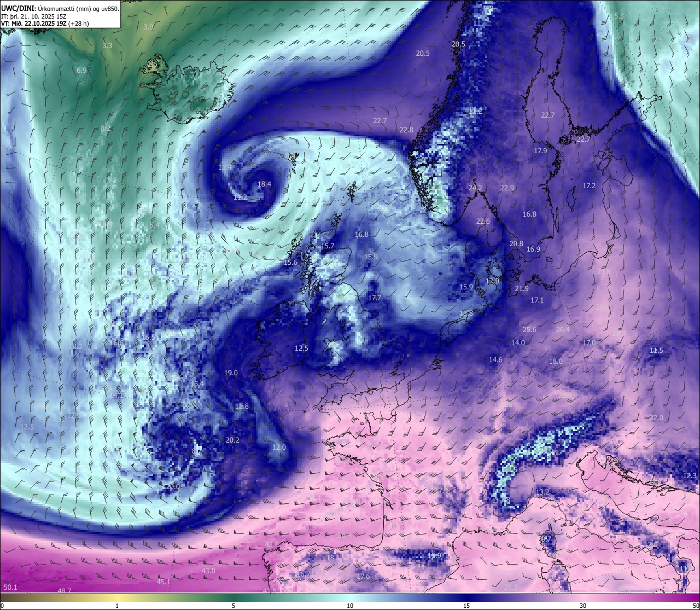This screenshot has width=700, height=610.
Task: Click the 17.9 value label
Action: coord(540,151)
